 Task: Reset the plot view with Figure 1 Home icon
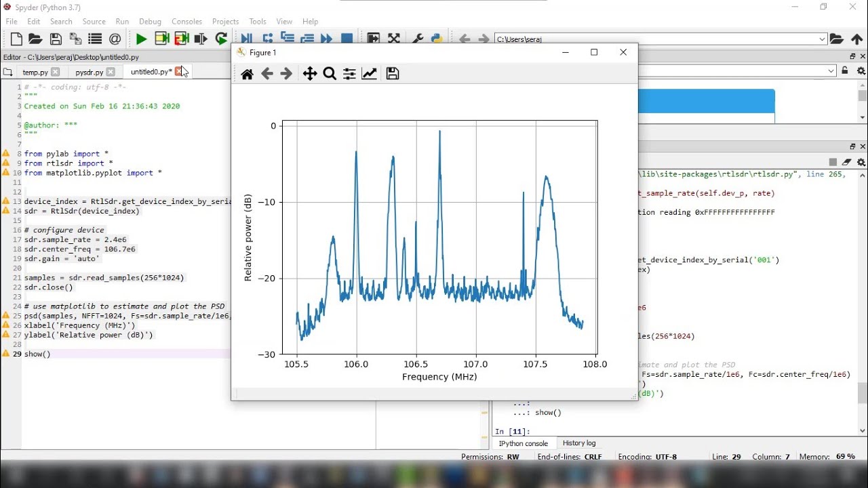247,74
